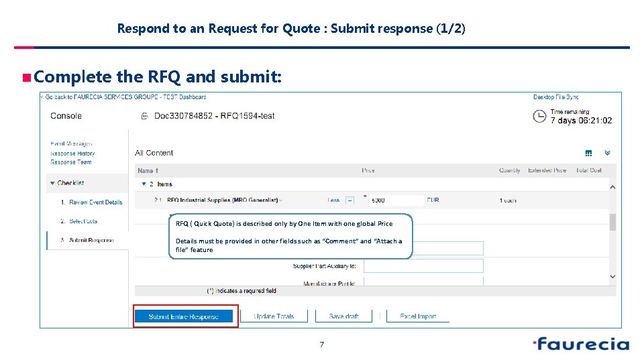644x362 pixels.
Task: Open checklist step Review Event Details
Action: pyautogui.click(x=96, y=202)
